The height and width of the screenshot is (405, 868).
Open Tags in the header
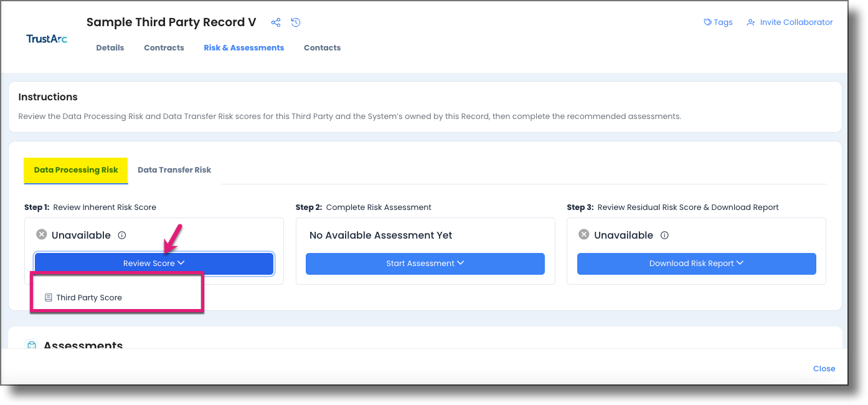coord(718,22)
